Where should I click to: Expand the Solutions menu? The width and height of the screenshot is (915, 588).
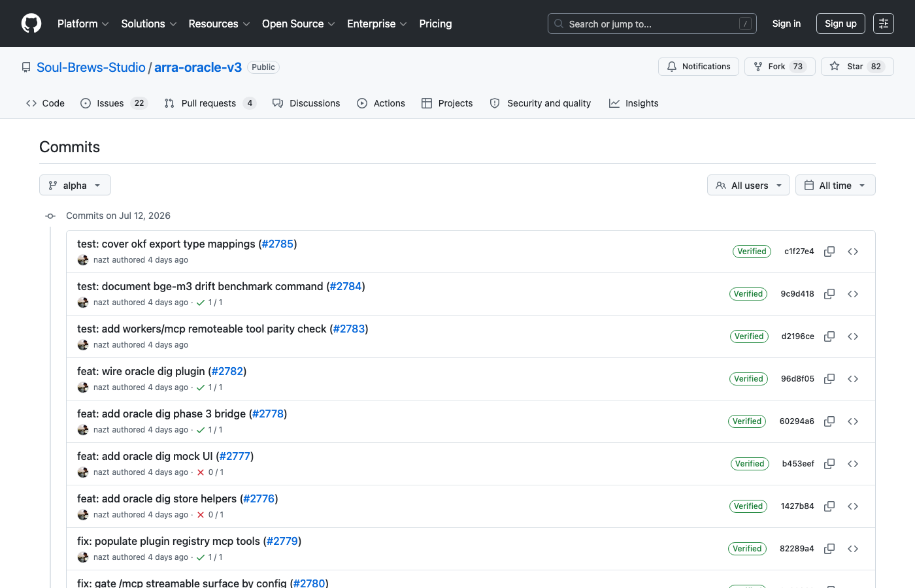[x=149, y=24]
